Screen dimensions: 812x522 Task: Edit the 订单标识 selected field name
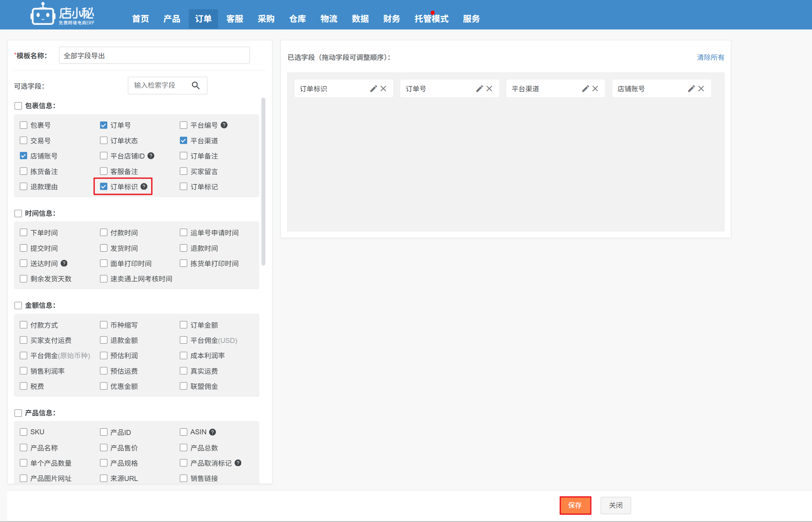pyautogui.click(x=373, y=89)
